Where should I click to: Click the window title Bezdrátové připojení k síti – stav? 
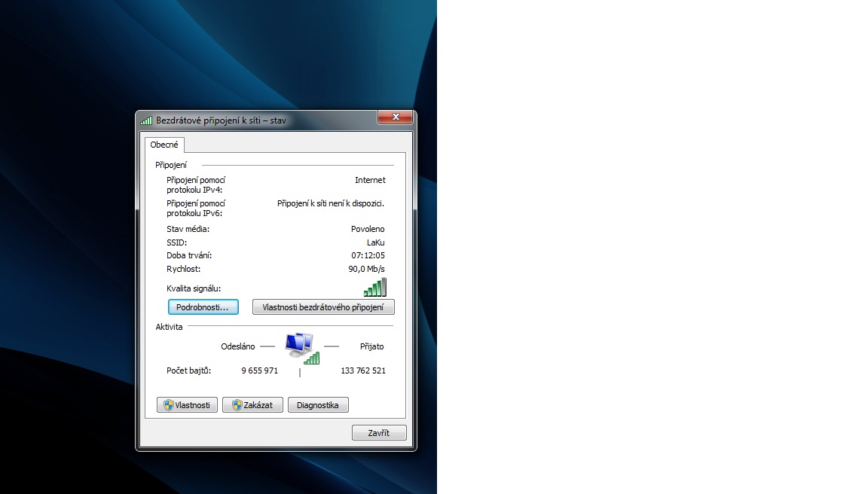click(221, 120)
